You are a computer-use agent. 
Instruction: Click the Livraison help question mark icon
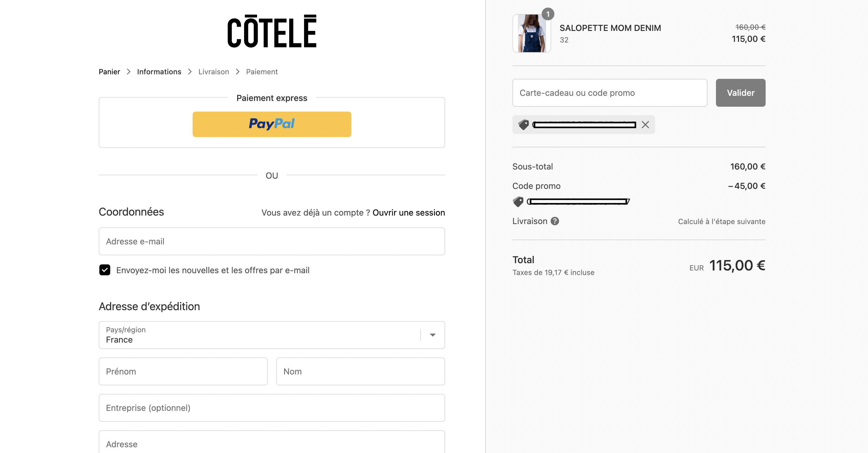[x=555, y=221]
